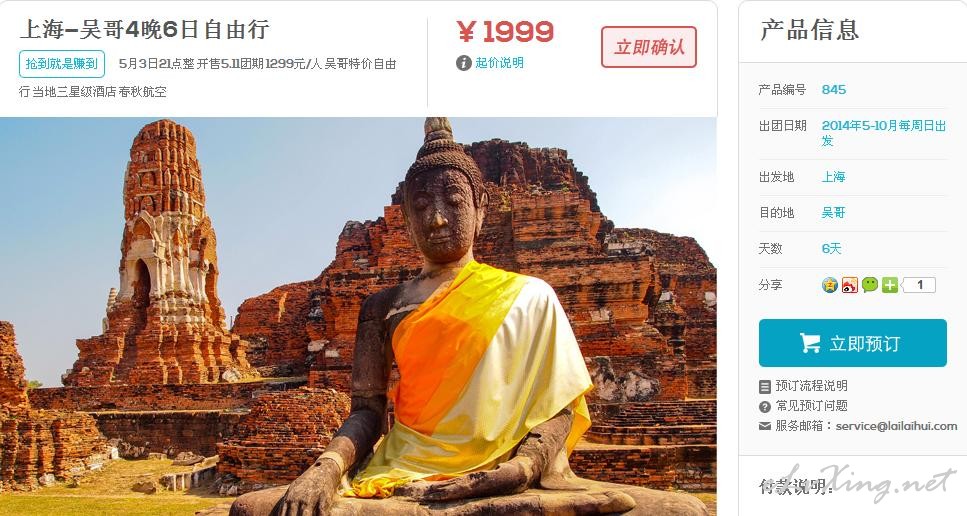This screenshot has width=967, height=516.
Task: Open the 常见预订问题 link
Action: (812, 406)
